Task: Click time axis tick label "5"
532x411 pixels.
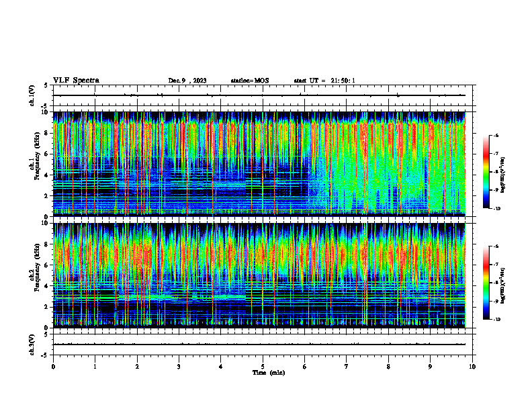Action: [263, 367]
